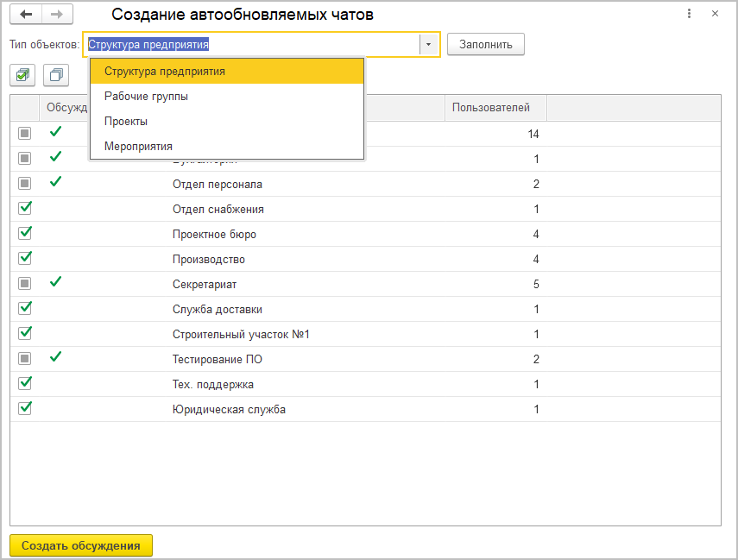Select the Строительный участок №1 row text
Screen dimensions: 738x560
pyautogui.click(x=241, y=334)
